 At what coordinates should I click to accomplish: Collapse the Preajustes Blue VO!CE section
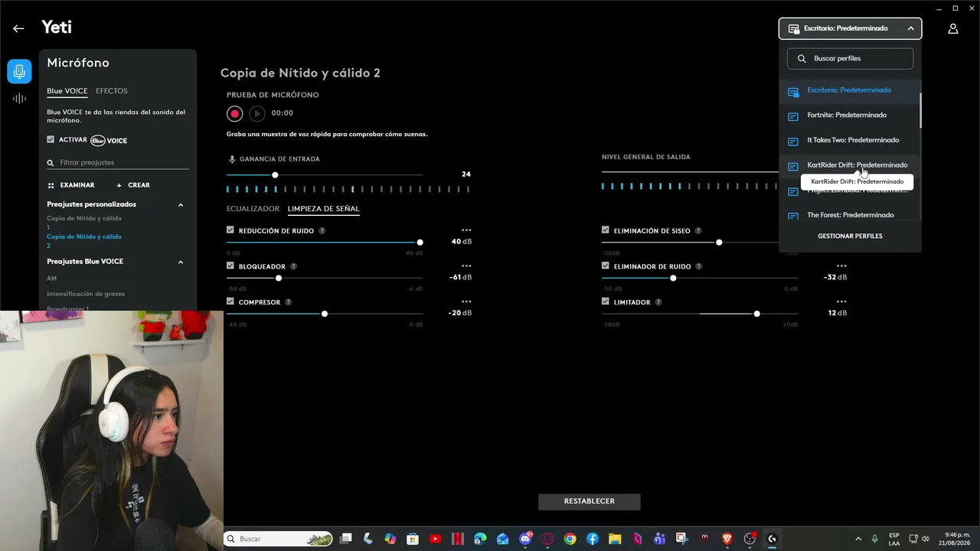coord(181,262)
